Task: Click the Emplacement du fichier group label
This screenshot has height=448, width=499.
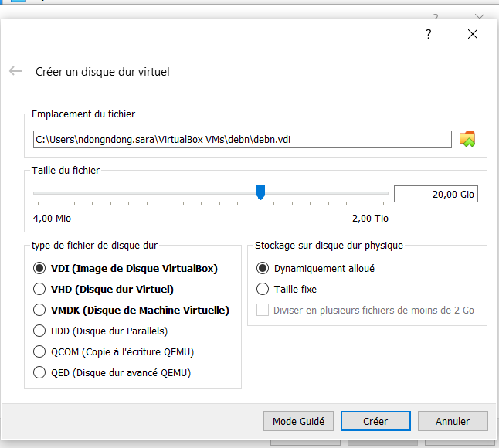Action: coord(83,114)
